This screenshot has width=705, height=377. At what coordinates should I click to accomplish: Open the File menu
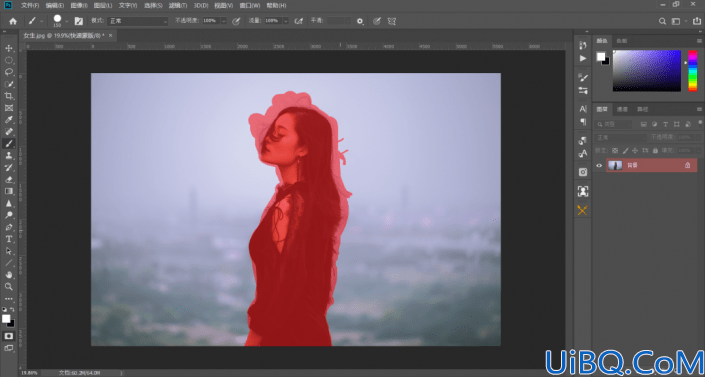[30, 5]
